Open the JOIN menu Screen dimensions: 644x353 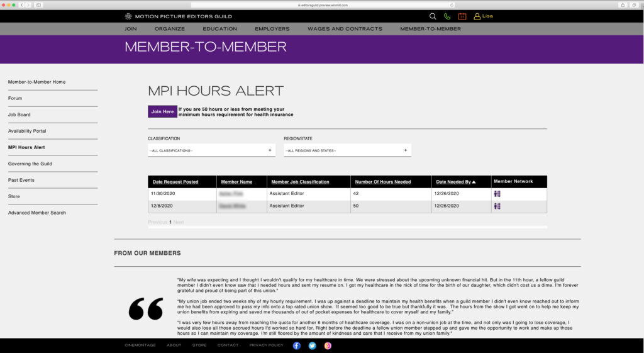pos(131,29)
